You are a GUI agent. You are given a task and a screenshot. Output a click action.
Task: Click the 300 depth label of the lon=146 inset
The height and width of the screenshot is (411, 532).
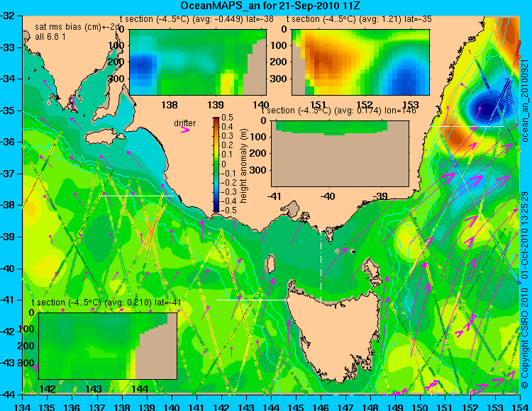pos(259,170)
